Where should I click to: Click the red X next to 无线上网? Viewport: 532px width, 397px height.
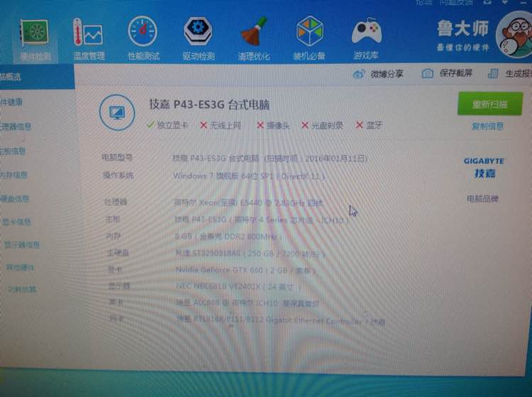pos(204,125)
